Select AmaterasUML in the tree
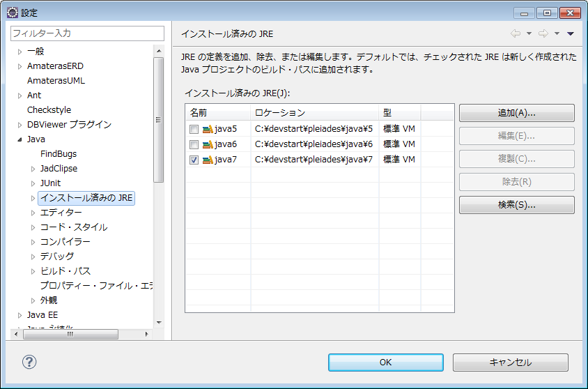The height and width of the screenshot is (389, 588). [56, 81]
